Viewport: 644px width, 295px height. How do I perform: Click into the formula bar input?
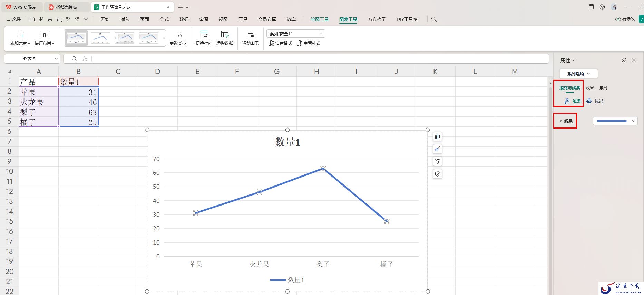320,59
